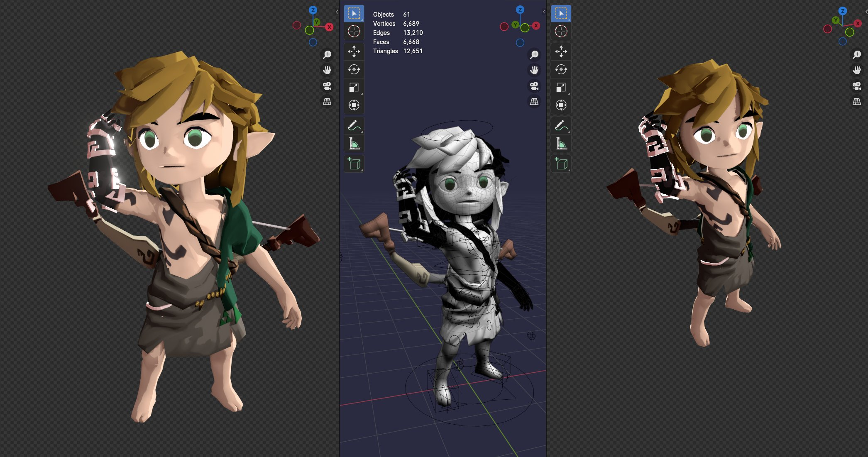Toggle camera view in left viewport
The width and height of the screenshot is (868, 457).
pos(327,86)
